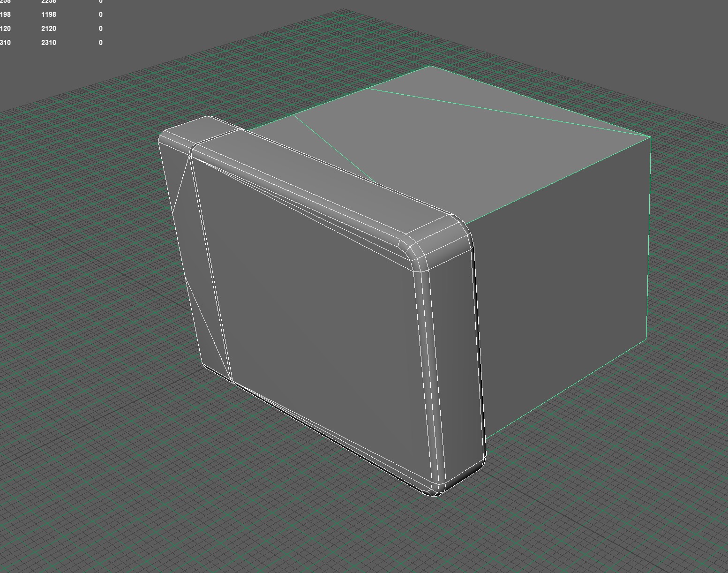This screenshot has height=573, width=728.
Task: Click the 2120 value in the poly count readout
Action: tap(49, 29)
